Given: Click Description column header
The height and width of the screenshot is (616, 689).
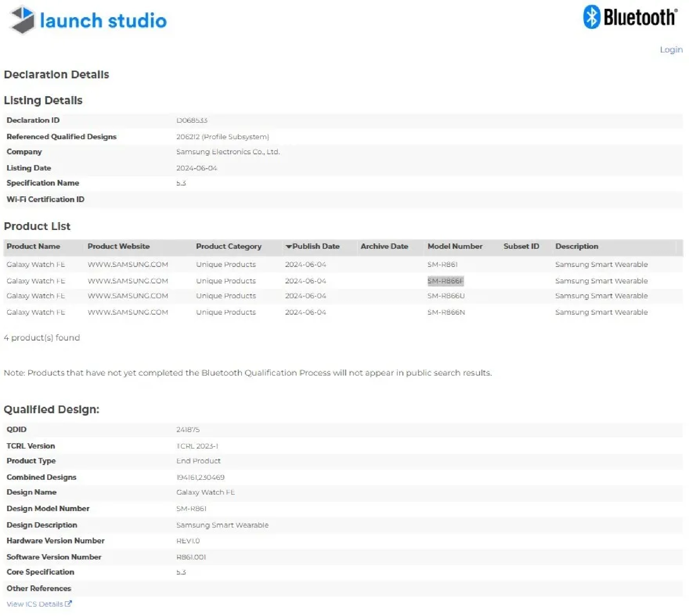Looking at the screenshot, I should pyautogui.click(x=576, y=246).
